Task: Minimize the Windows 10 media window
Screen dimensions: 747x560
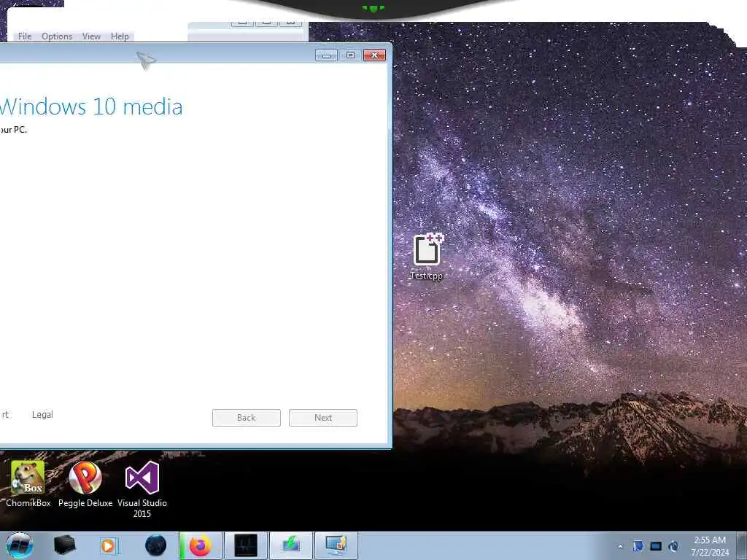Action: point(326,55)
